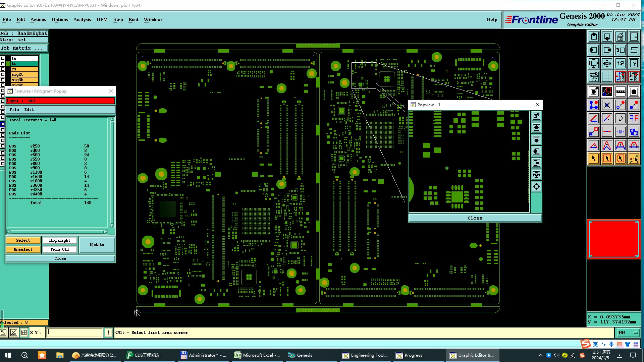Screen dimensions: 644x362
Task: Click the green ts layer color swatch
Action: (8, 64)
